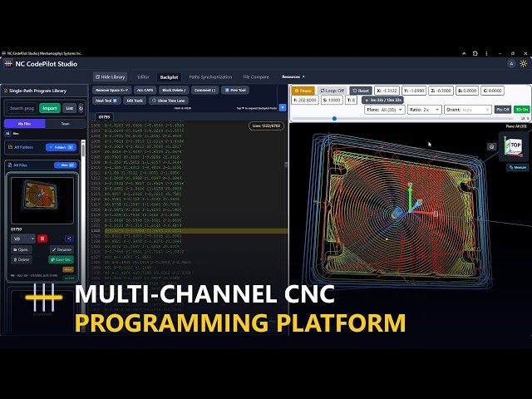Open the Orient Auto dropdown
The image size is (532, 399).
tap(467, 110)
